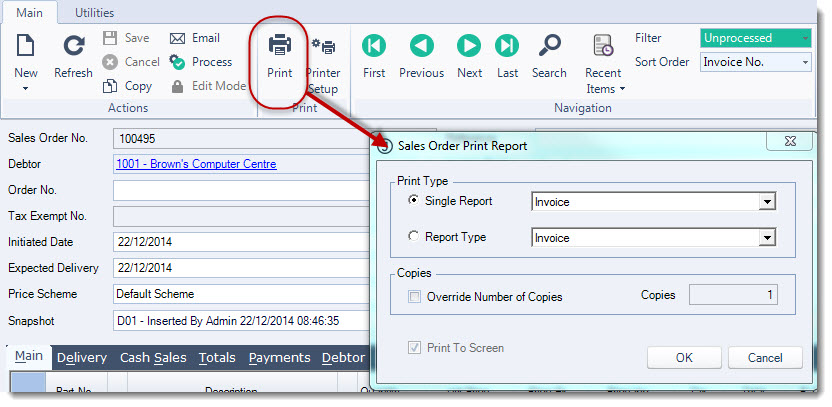Viewport: 832px width, 407px height.
Task: Close the Sales Order Print Report dialog
Action: pyautogui.click(x=790, y=141)
